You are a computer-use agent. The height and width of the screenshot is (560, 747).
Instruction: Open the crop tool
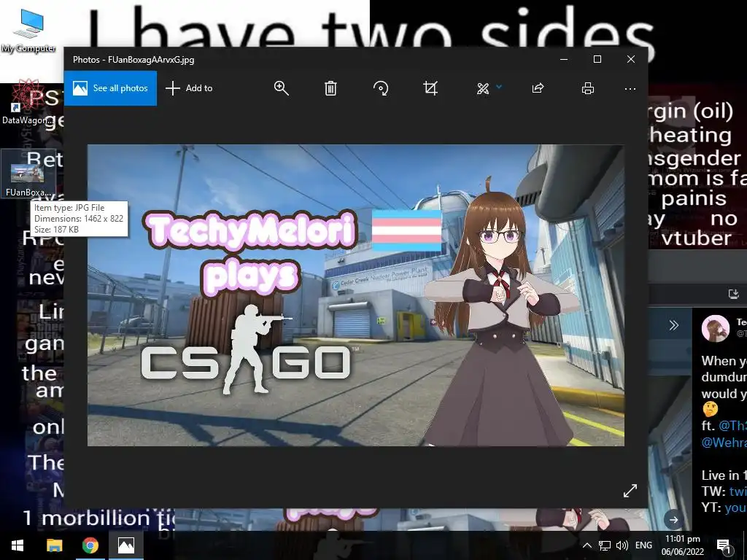coord(430,88)
